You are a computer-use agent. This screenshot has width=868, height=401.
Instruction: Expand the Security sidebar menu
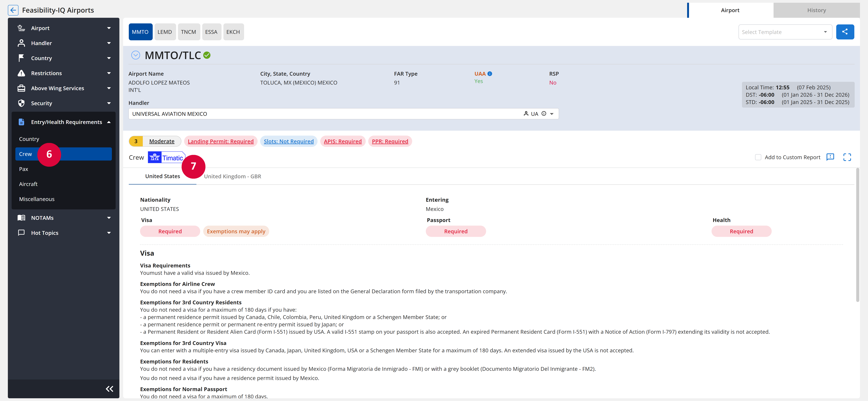click(x=109, y=103)
